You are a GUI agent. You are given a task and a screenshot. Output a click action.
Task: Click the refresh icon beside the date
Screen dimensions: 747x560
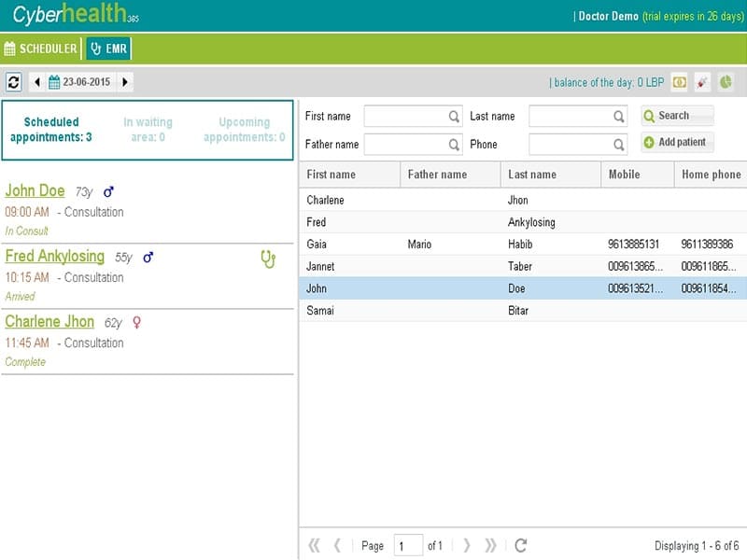(x=14, y=82)
